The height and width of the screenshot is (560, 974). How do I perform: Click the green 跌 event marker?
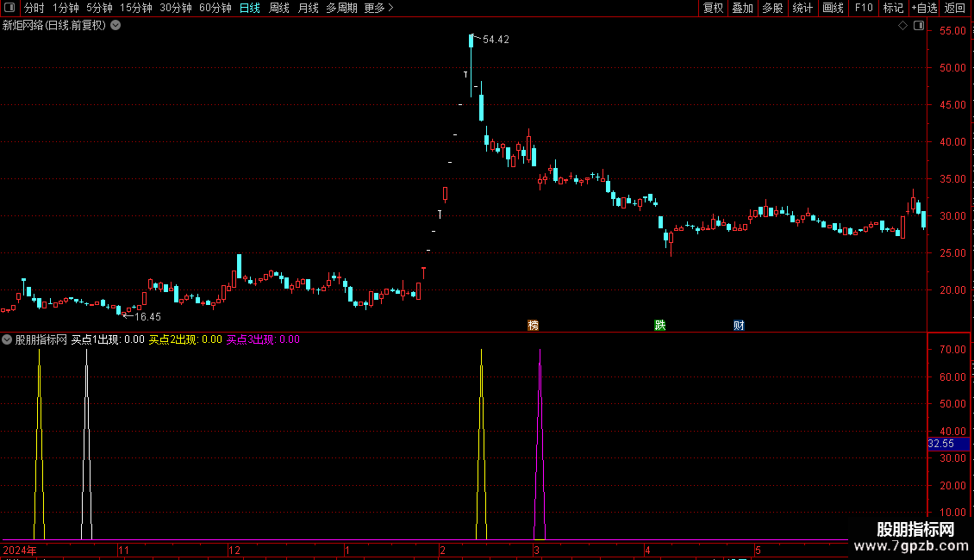[659, 326]
